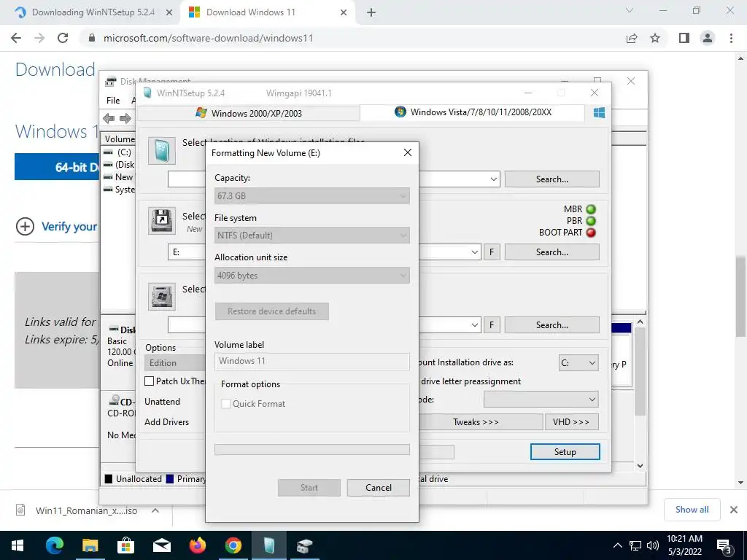Click the Volume label field Windows 11
Viewport: 747px width, 560px height.
pyautogui.click(x=312, y=361)
